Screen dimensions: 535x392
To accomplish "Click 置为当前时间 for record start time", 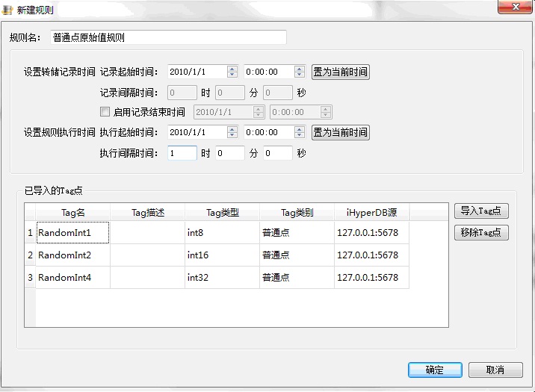I will point(341,72).
